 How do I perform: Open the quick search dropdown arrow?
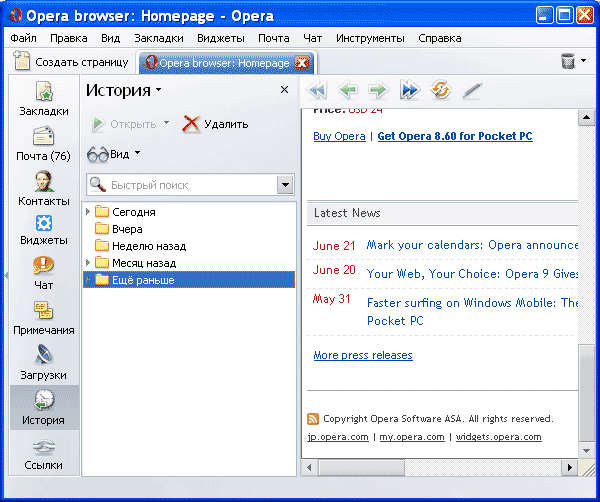tap(285, 185)
